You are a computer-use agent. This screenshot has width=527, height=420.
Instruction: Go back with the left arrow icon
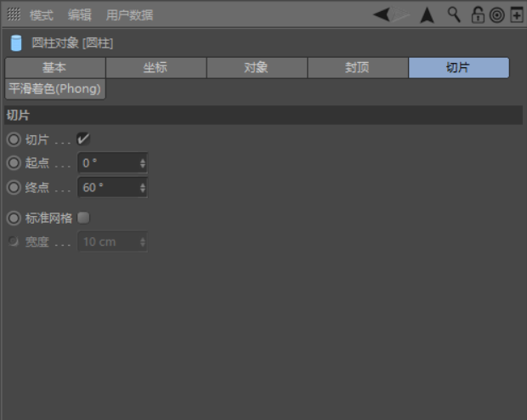click(382, 14)
